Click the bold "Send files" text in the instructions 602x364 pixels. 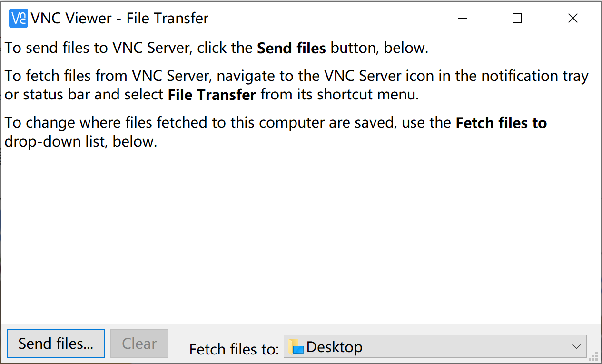291,48
